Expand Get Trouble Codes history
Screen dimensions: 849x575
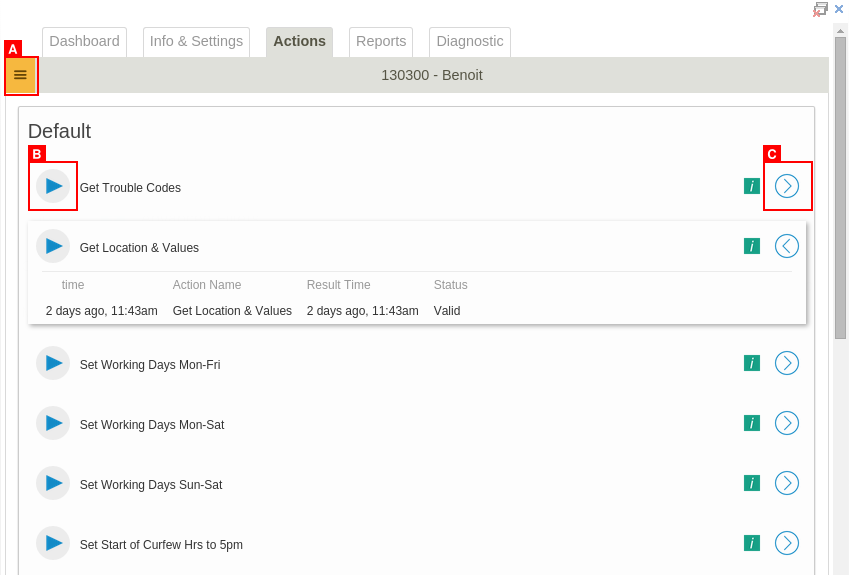tap(787, 186)
